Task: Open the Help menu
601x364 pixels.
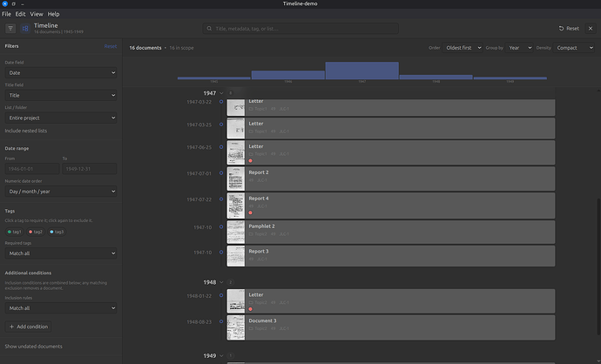Action: click(x=53, y=14)
